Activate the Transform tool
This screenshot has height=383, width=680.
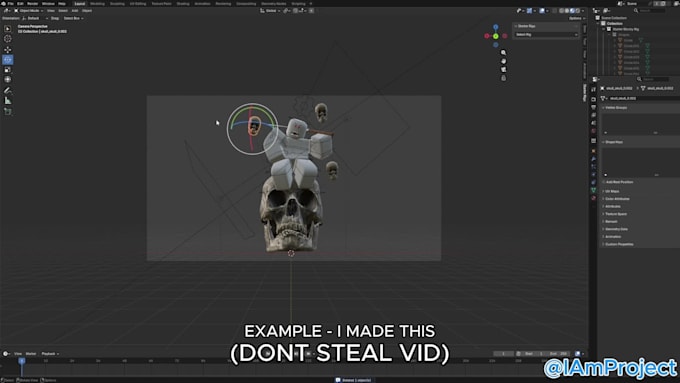tap(8, 79)
